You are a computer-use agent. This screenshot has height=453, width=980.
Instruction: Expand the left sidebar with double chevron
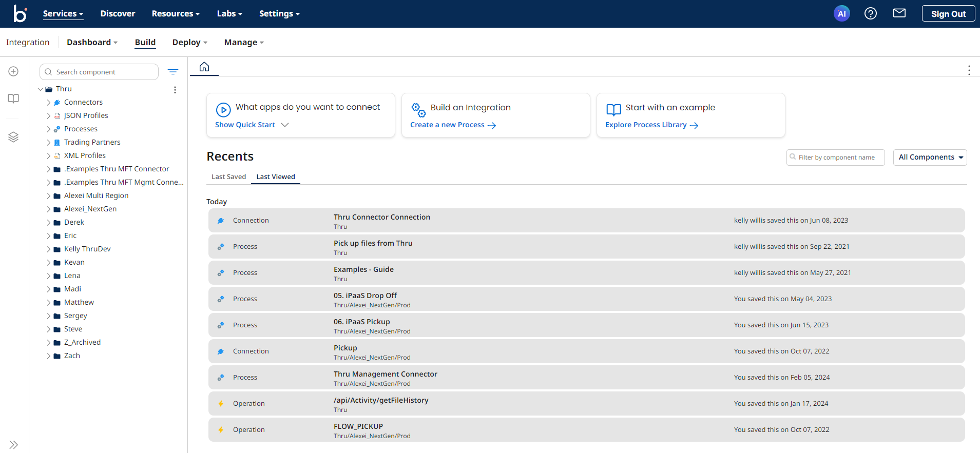pos(14,444)
